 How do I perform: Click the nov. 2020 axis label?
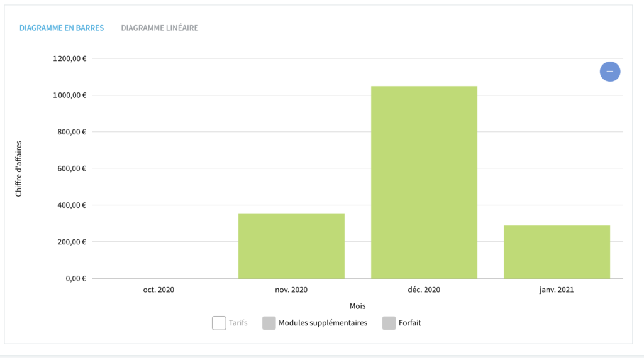click(291, 290)
